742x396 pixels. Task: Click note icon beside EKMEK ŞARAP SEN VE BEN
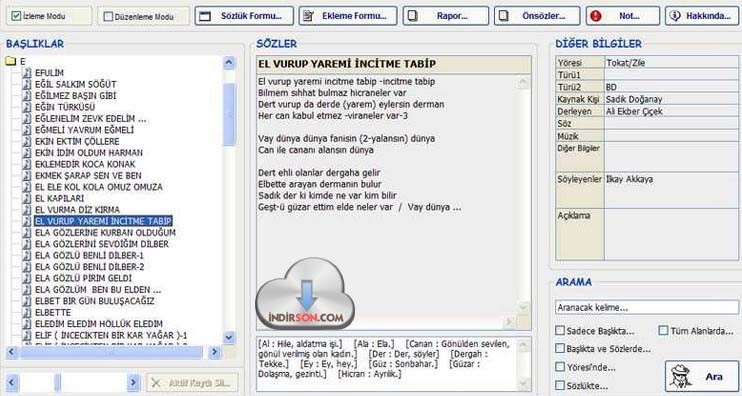(27, 175)
